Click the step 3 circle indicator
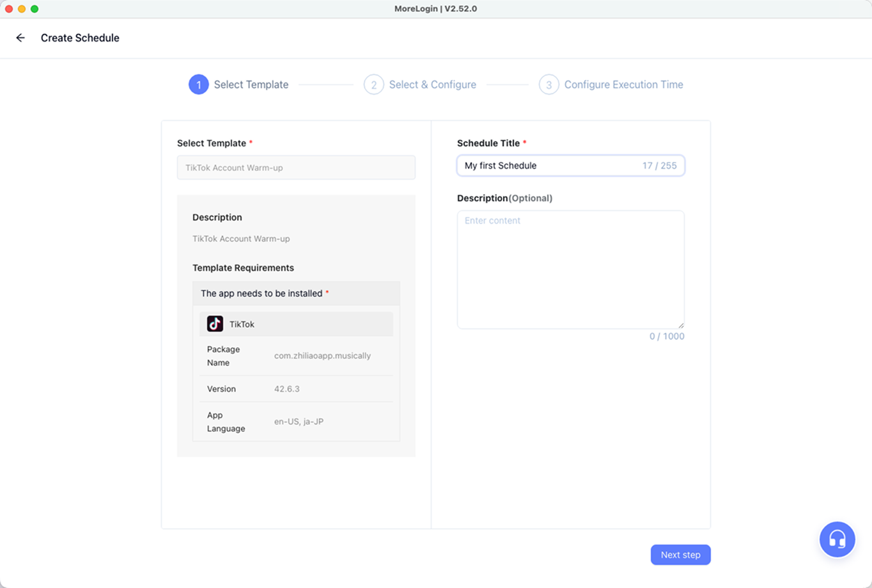Viewport: 872px width, 588px height. [x=549, y=84]
